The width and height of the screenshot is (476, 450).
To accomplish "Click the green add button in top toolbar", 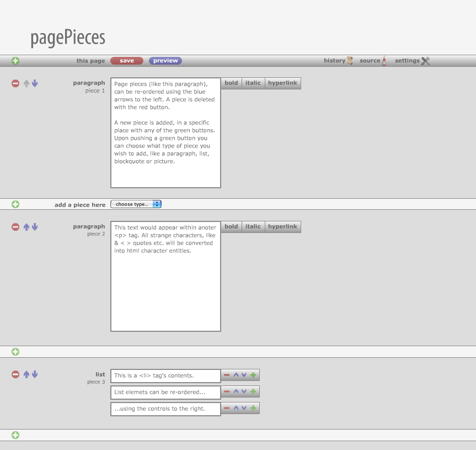I will pos(15,61).
